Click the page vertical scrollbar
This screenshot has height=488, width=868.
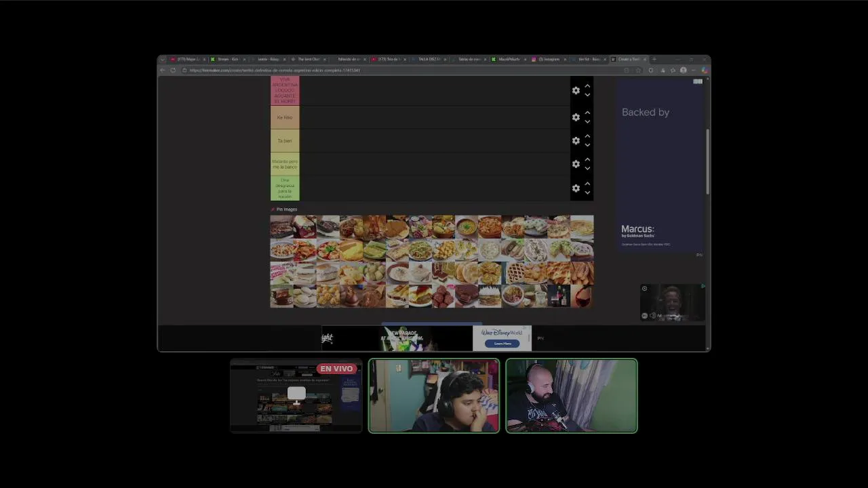click(x=708, y=161)
